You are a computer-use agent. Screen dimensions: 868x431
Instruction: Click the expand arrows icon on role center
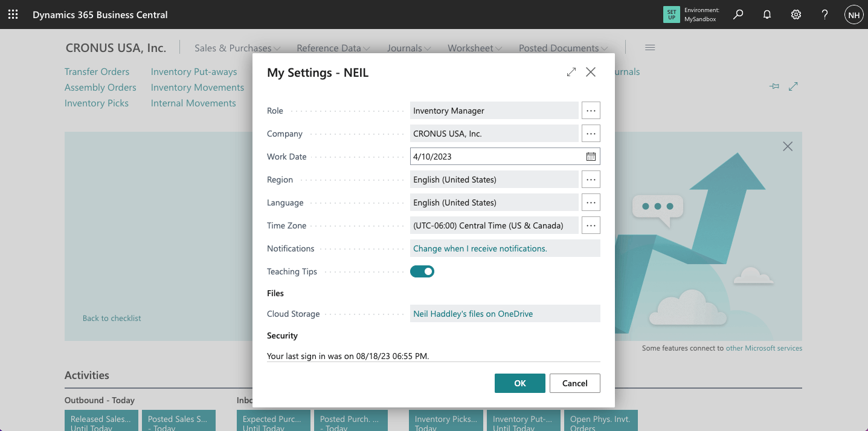click(794, 86)
